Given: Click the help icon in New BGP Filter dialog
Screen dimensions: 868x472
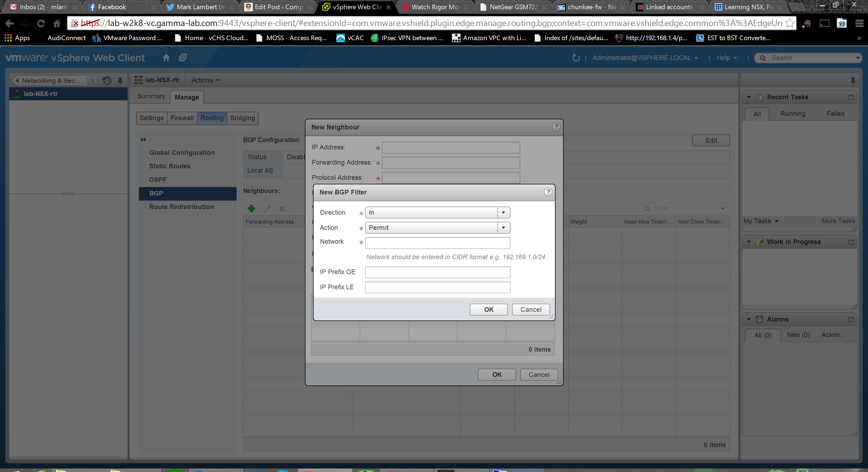Looking at the screenshot, I should pos(548,192).
